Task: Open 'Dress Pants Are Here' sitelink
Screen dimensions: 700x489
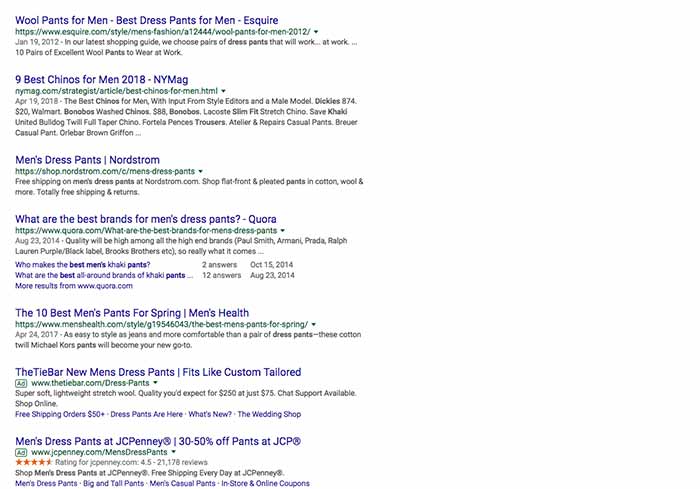Action: (146, 414)
